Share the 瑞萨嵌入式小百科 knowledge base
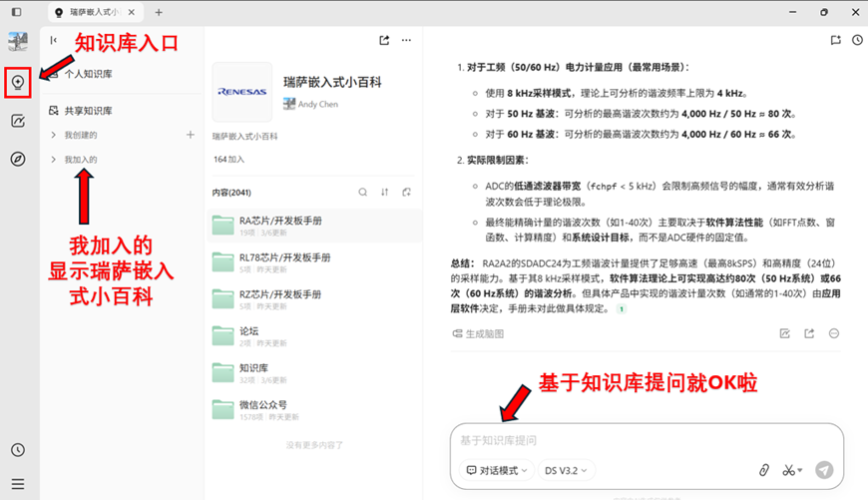 [384, 41]
